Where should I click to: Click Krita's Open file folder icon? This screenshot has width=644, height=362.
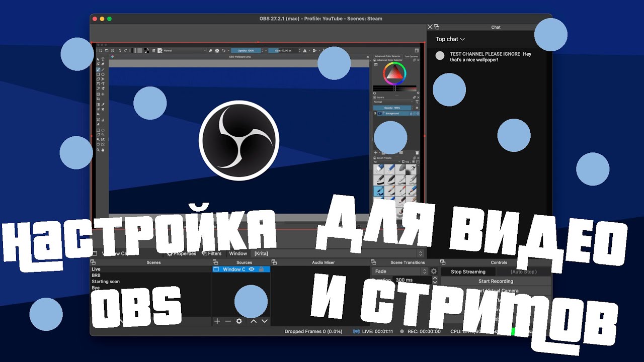(107, 50)
